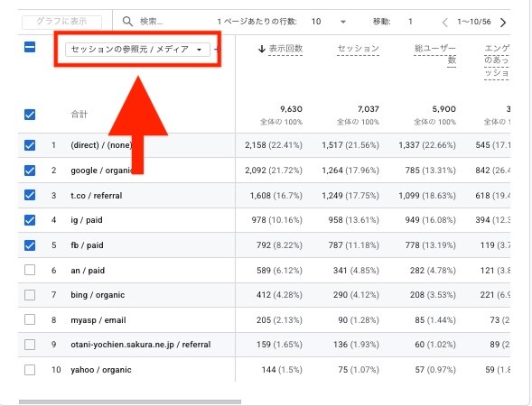This screenshot has height=406, width=532.
Task: Click cell 1,264 (17.96%)
Action: point(350,171)
